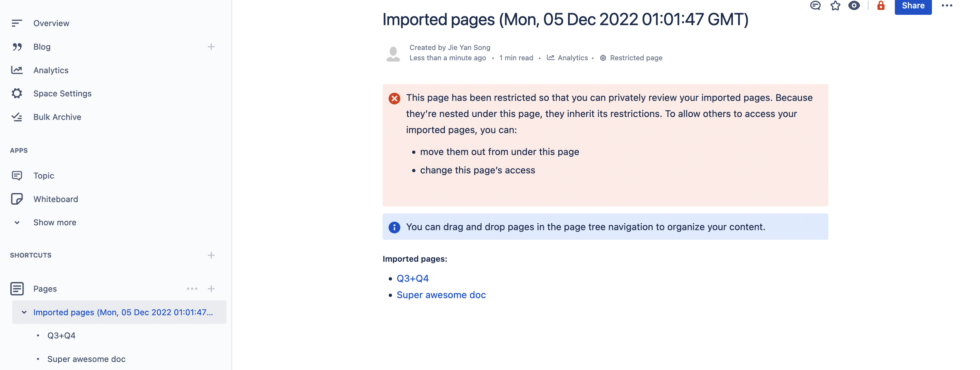Toggle Overview sidebar navigation item
Viewport: 980px width, 370px height.
point(51,23)
